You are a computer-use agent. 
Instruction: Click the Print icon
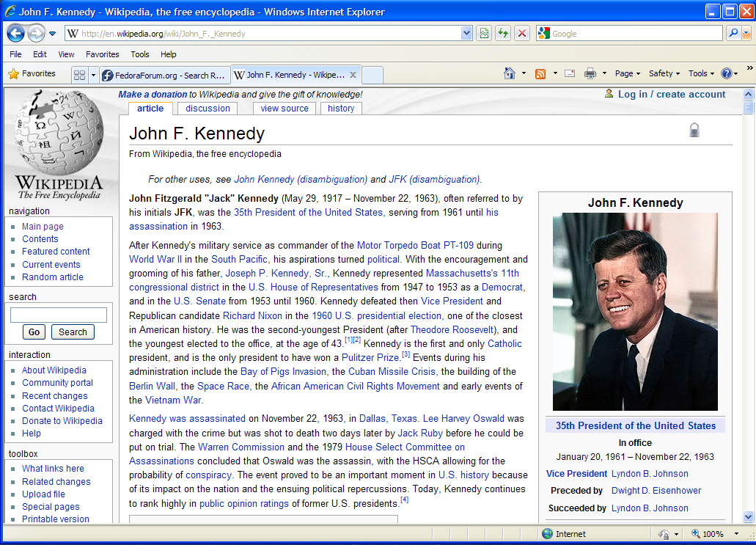click(x=590, y=73)
